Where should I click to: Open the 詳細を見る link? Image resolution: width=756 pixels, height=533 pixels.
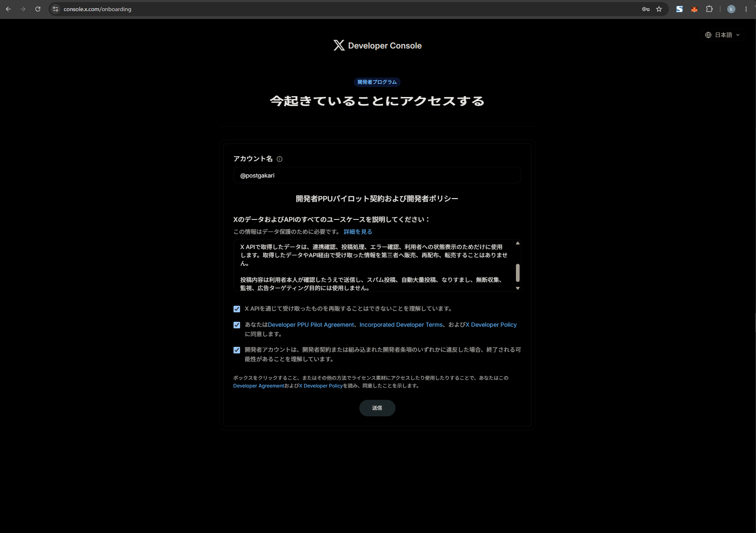(x=358, y=232)
